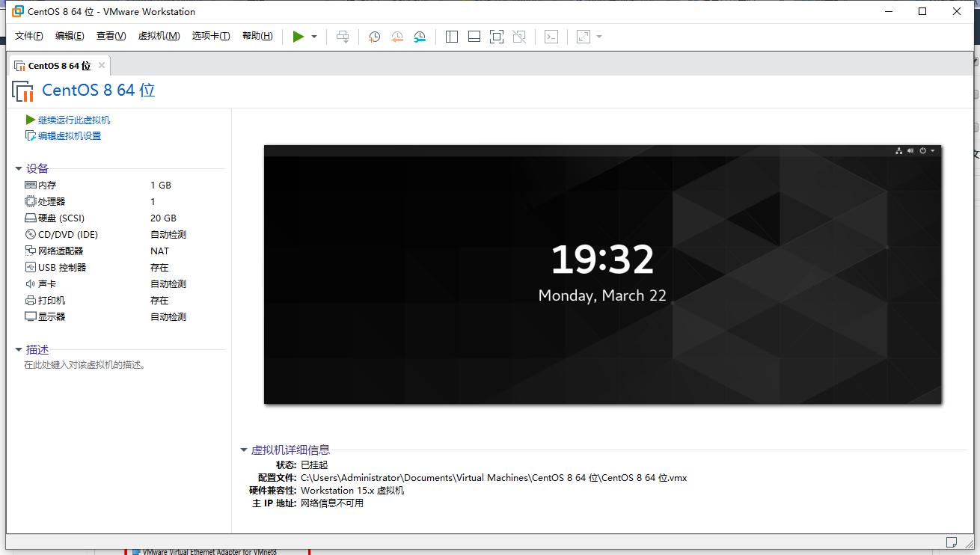Click the 存在 value for 打印机

(159, 301)
